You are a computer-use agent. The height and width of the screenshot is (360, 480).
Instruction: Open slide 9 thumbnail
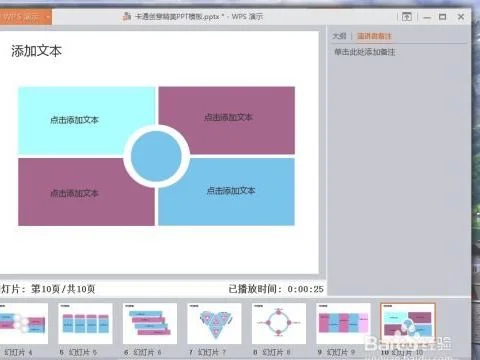click(343, 323)
